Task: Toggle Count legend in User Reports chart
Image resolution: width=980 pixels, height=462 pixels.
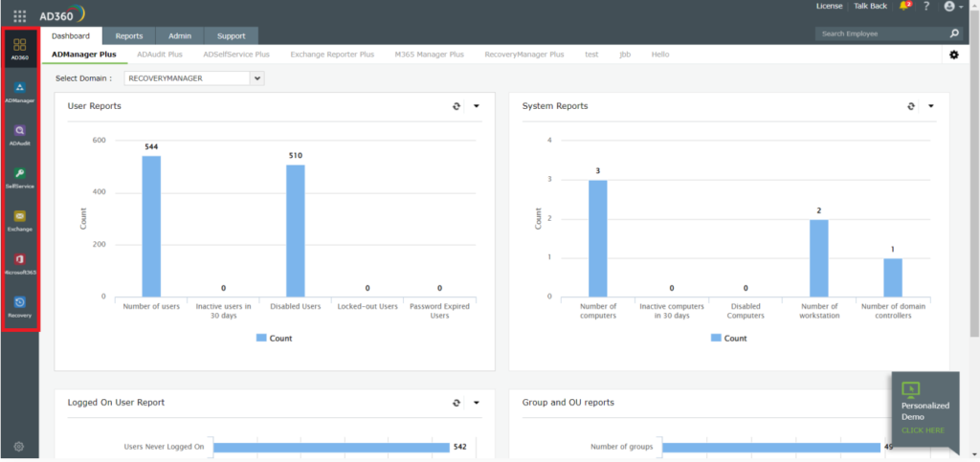Action: point(275,339)
